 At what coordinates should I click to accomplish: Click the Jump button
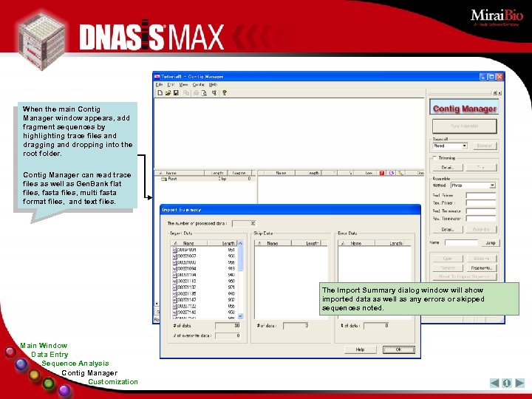491,243
